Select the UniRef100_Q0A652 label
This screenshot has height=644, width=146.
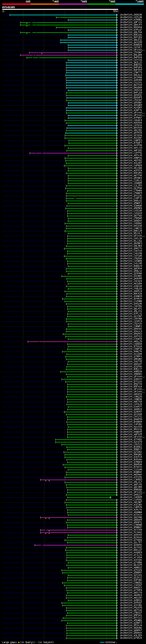pos(131,545)
